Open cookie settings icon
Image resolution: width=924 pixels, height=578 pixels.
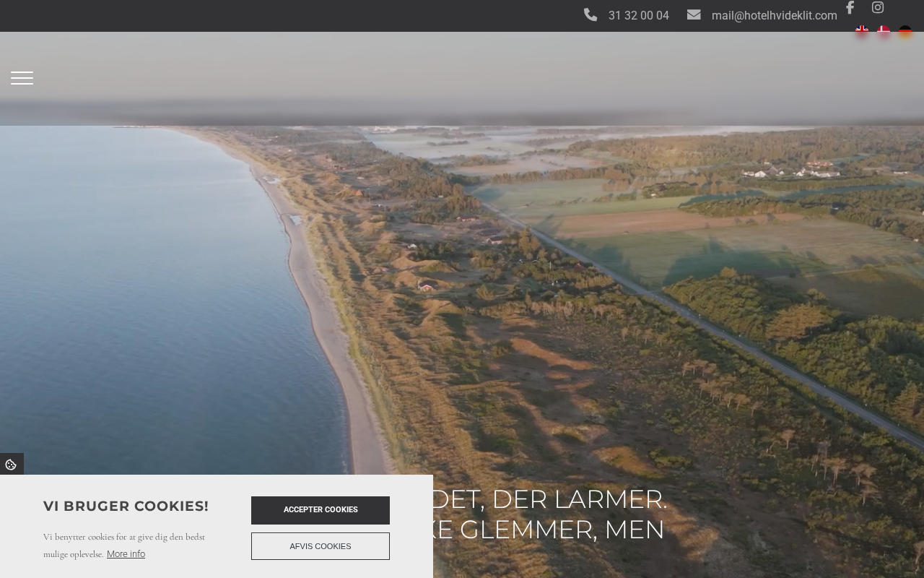coord(12,465)
